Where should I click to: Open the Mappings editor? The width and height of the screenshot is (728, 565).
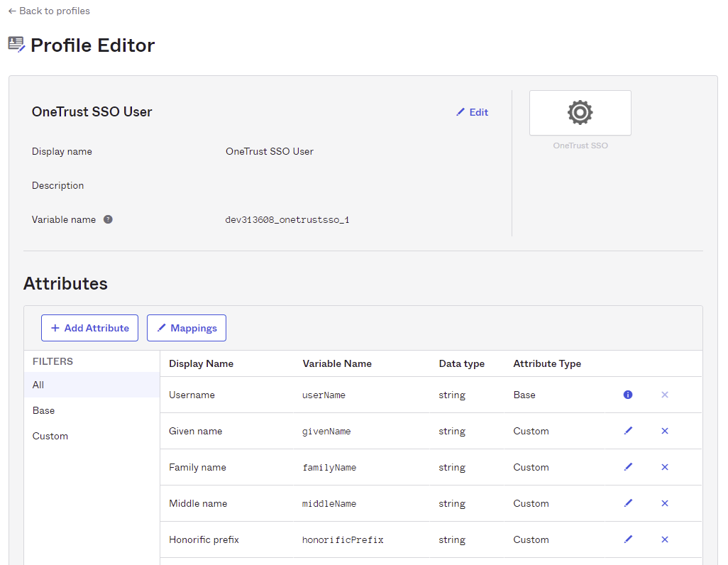(187, 328)
